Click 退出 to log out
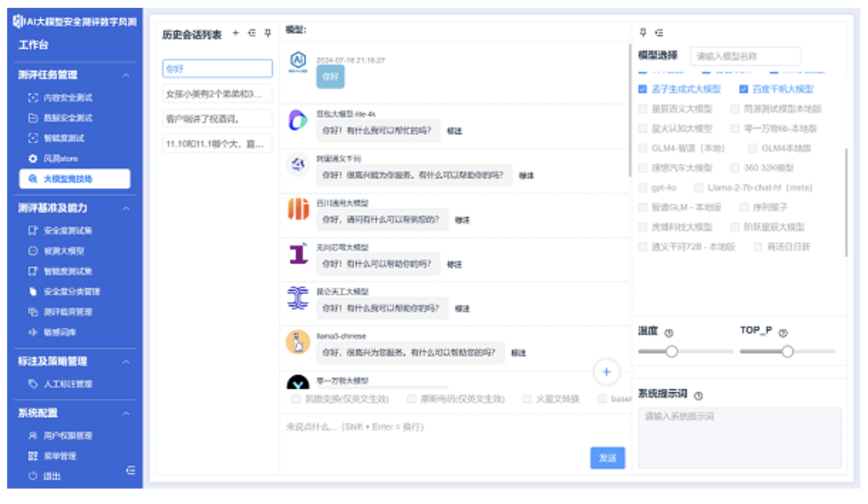Image resolution: width=868 pixels, height=504 pixels. pyautogui.click(x=52, y=475)
